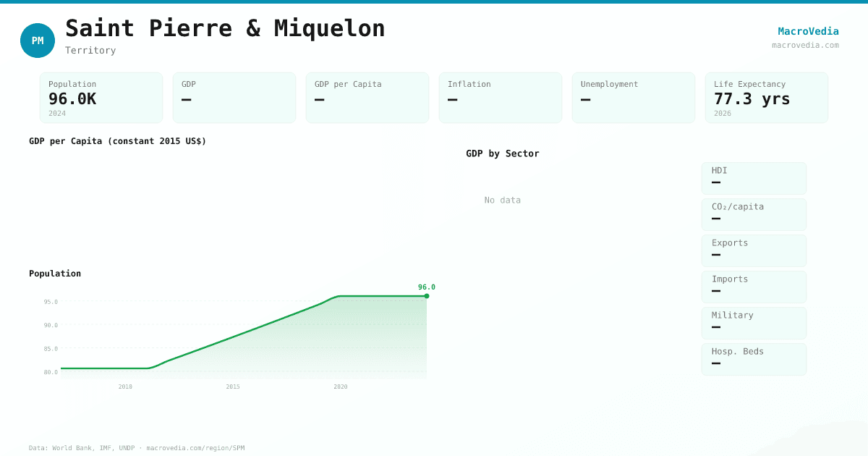Select the GDP stat card

[x=234, y=98]
